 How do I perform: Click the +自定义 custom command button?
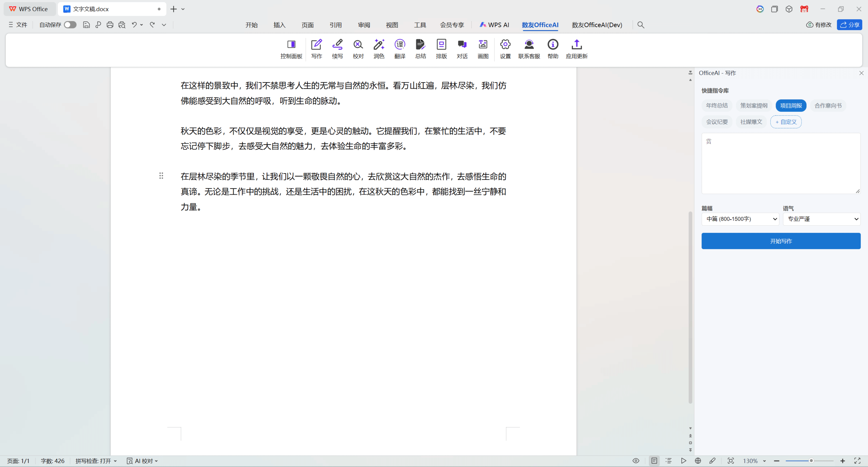tap(786, 122)
